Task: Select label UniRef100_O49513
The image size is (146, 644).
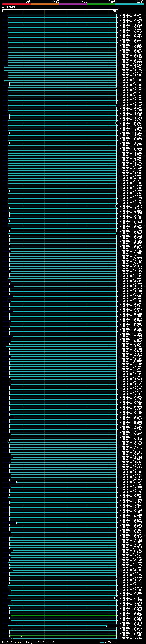Action: 131,369
